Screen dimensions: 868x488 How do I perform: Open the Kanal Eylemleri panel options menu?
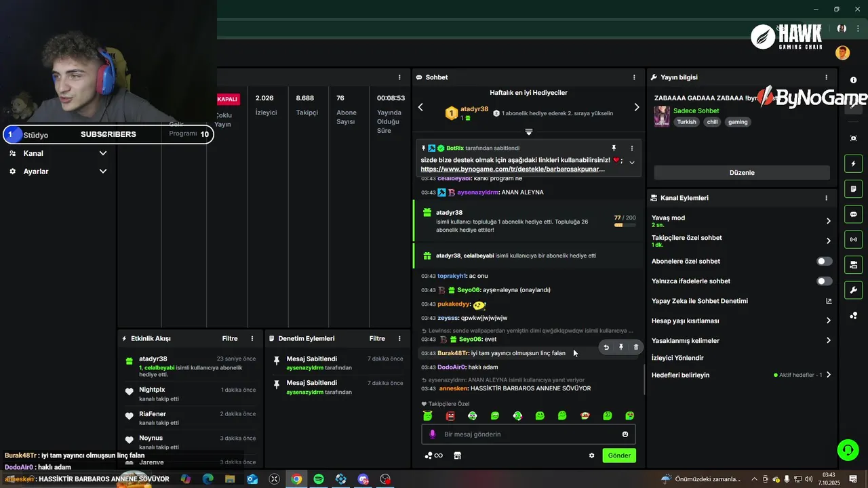click(x=826, y=198)
